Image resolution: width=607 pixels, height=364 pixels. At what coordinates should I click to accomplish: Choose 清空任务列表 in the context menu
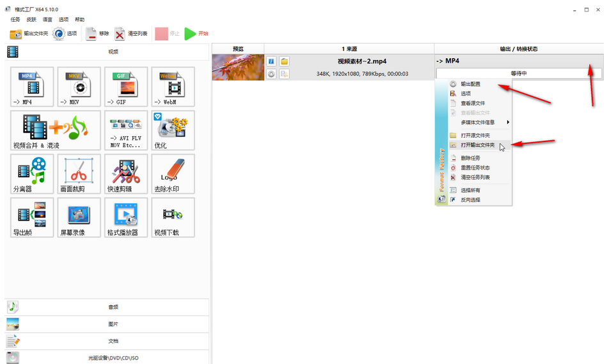pos(480,177)
